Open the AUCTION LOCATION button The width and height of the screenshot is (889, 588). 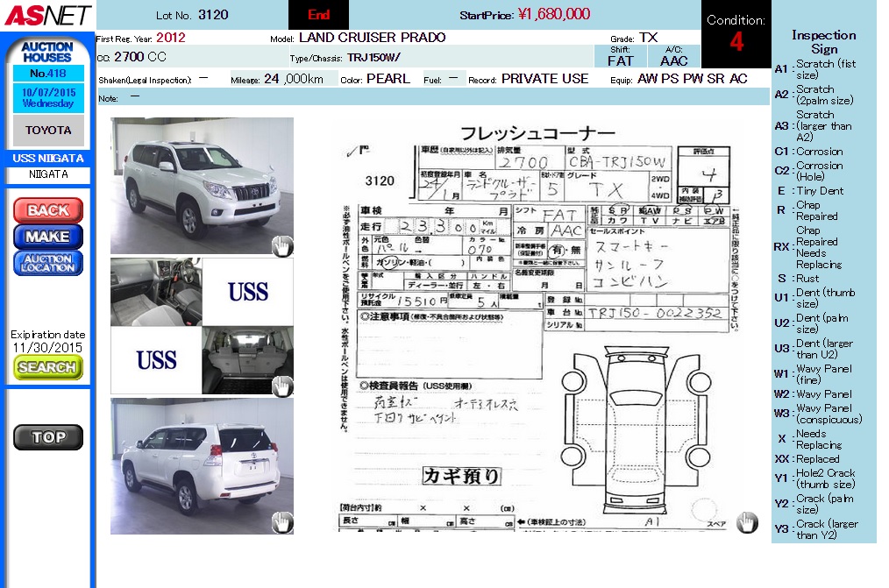coord(48,263)
